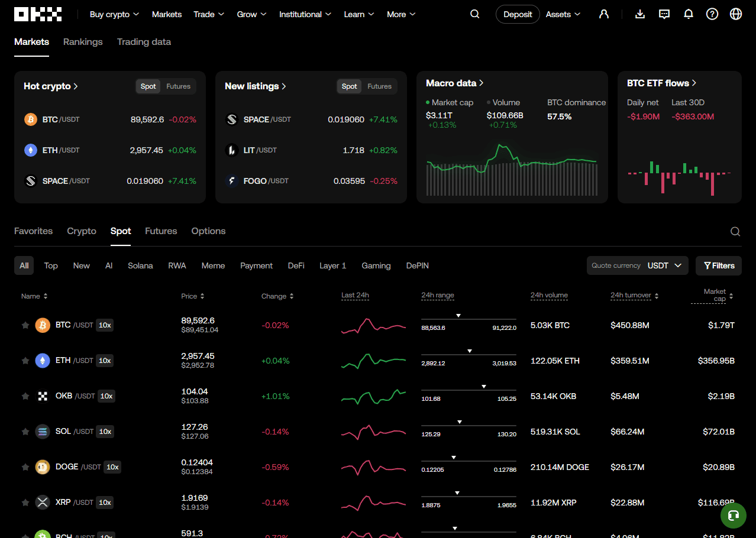This screenshot has height=538, width=756.
Task: Expand the Learn menu
Action: point(359,14)
